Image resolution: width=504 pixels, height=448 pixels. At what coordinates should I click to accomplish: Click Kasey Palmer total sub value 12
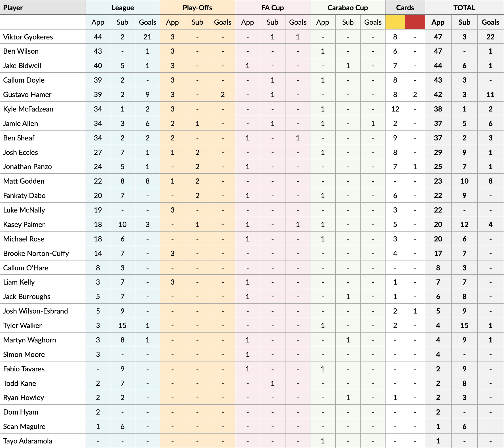(464, 224)
